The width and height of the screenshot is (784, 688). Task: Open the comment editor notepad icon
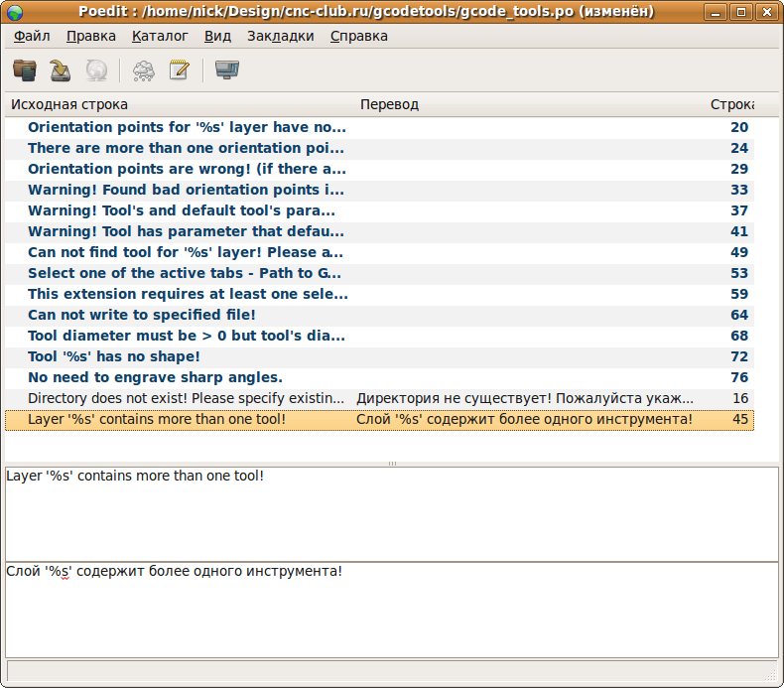tap(179, 70)
